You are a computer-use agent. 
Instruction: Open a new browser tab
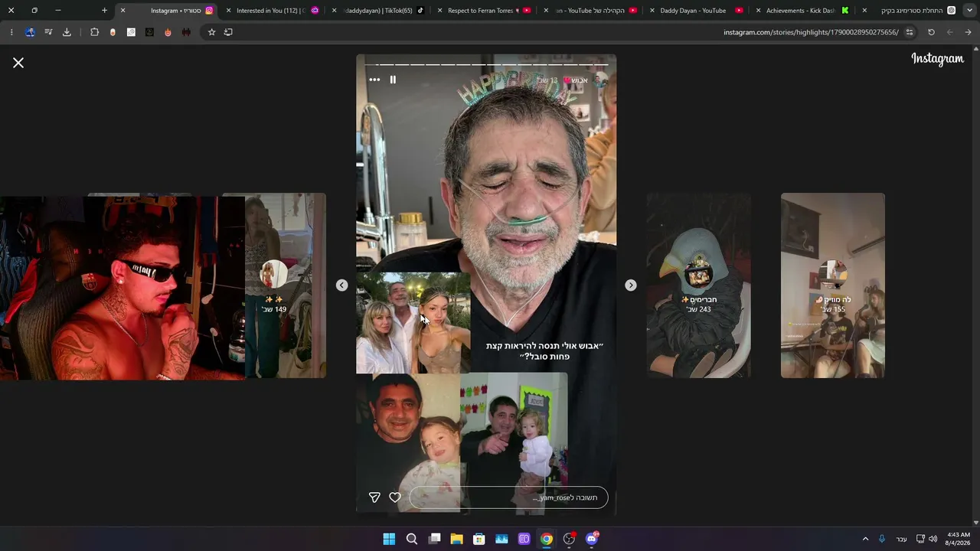coord(104,11)
